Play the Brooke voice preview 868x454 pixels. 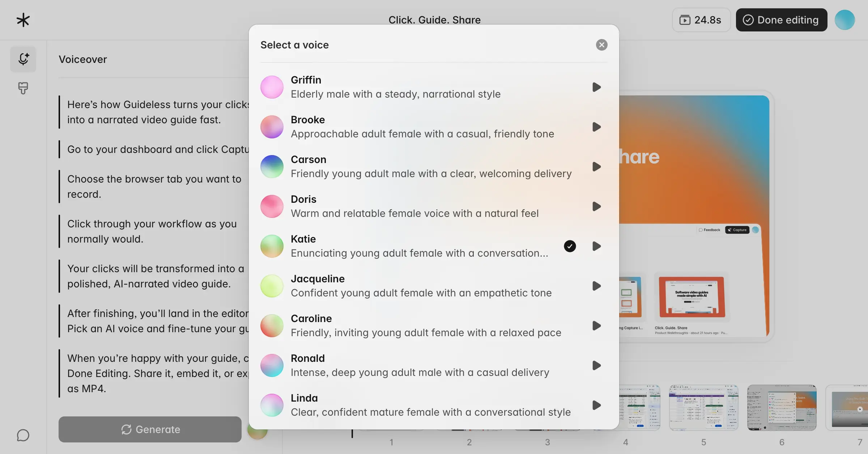596,127
